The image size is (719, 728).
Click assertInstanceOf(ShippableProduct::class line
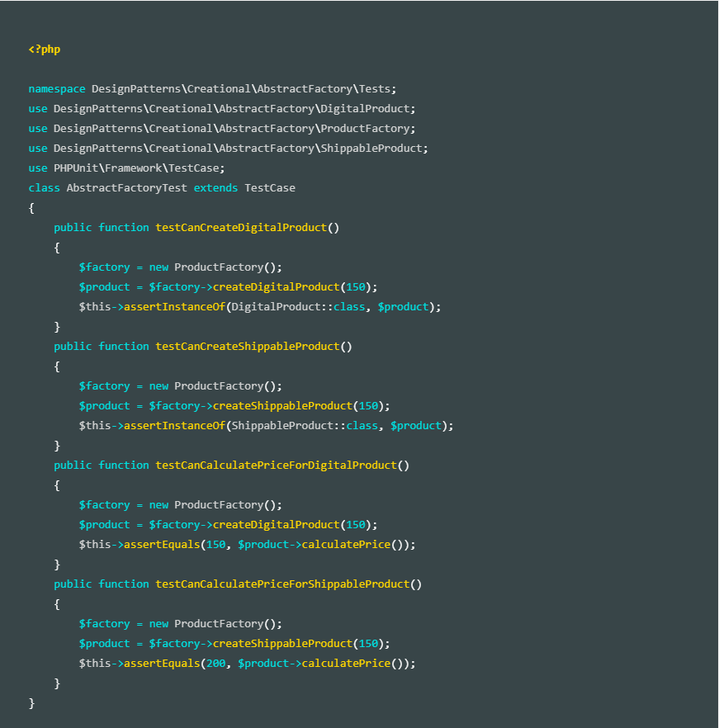tap(266, 426)
